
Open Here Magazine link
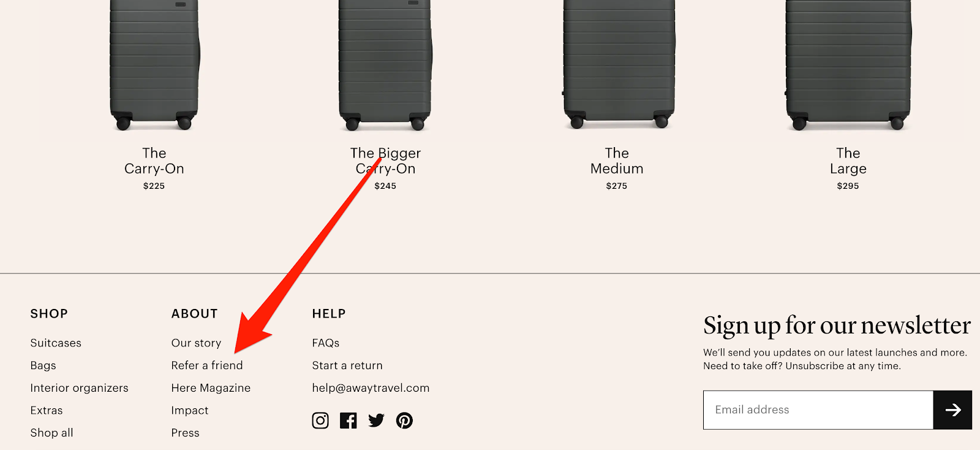tap(211, 388)
